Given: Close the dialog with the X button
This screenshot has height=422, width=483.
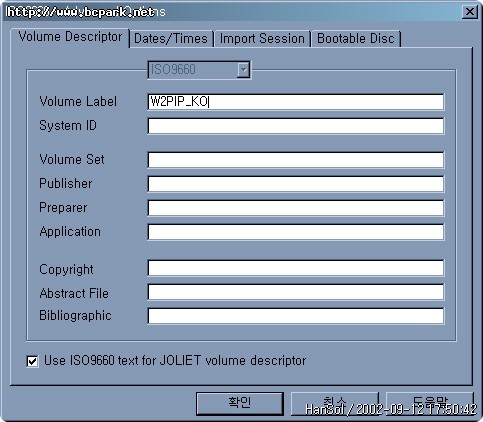Looking at the screenshot, I should click(x=470, y=12).
